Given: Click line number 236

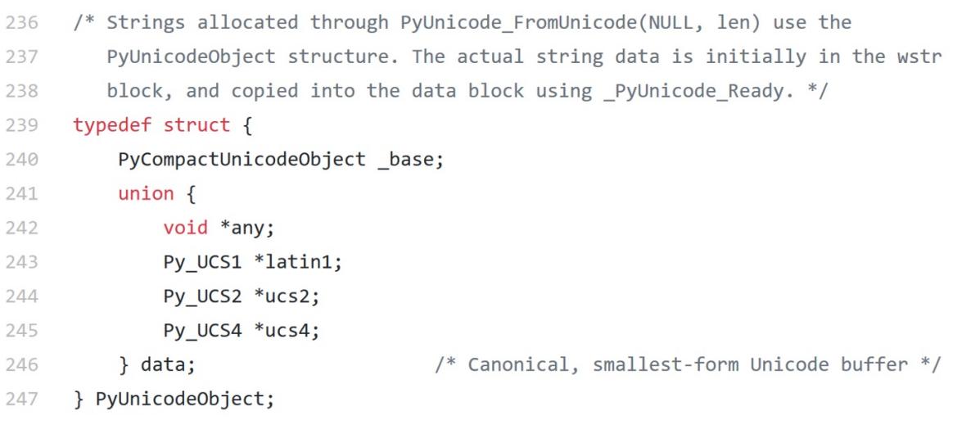Looking at the screenshot, I should [x=22, y=23].
